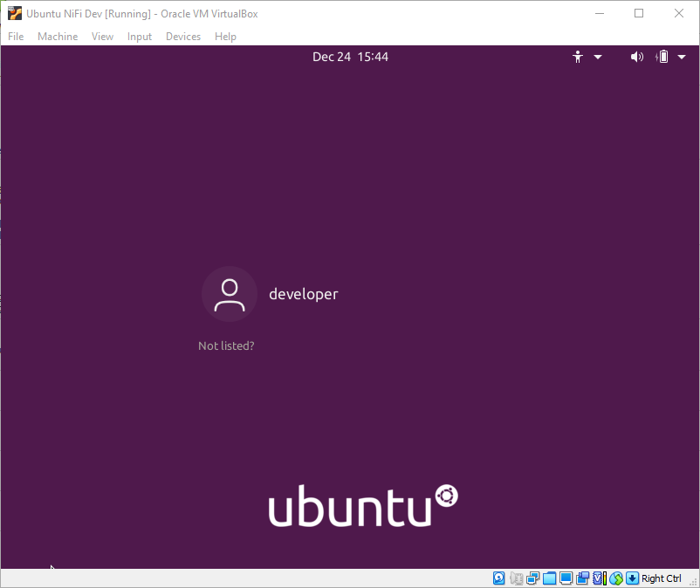Open the View menu
This screenshot has height=588, width=700.
[103, 37]
